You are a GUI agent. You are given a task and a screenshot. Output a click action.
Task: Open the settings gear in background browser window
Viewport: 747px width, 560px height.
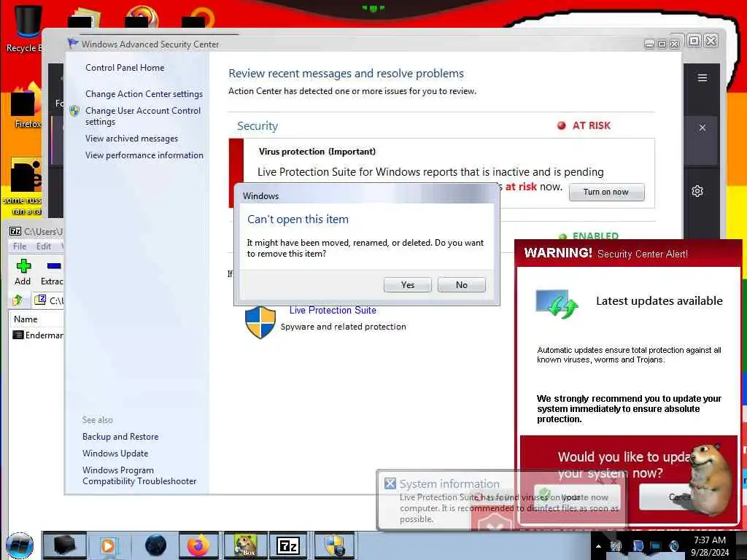point(697,192)
